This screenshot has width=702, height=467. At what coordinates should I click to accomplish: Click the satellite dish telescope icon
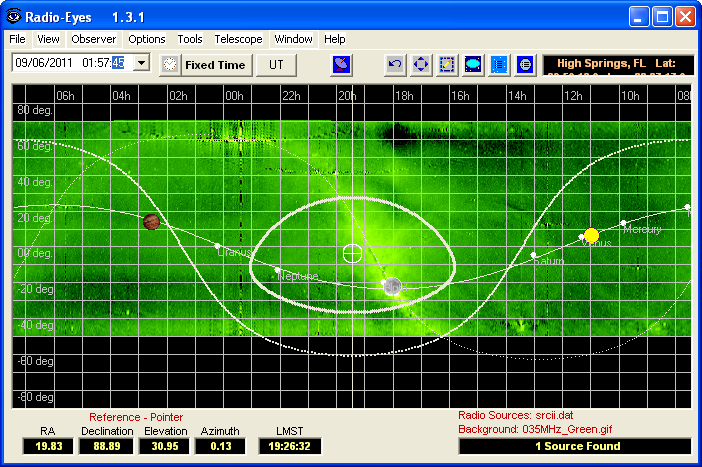(x=342, y=65)
